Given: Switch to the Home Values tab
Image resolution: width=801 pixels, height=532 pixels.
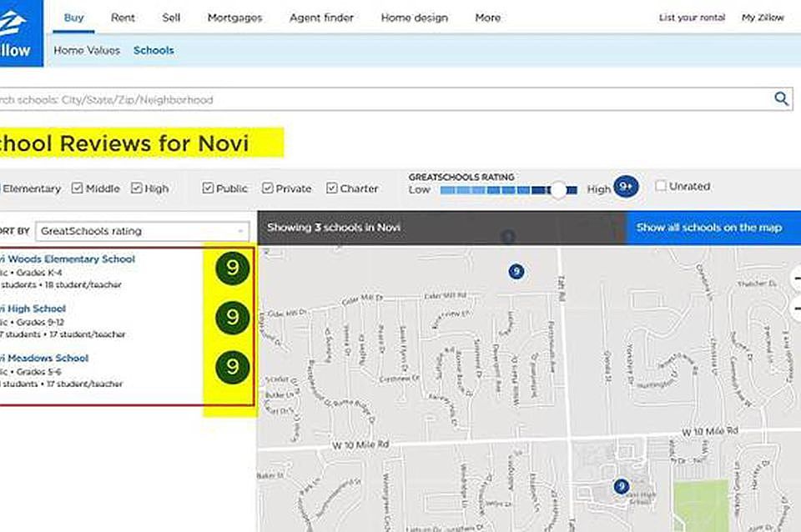Looking at the screenshot, I should pos(87,50).
